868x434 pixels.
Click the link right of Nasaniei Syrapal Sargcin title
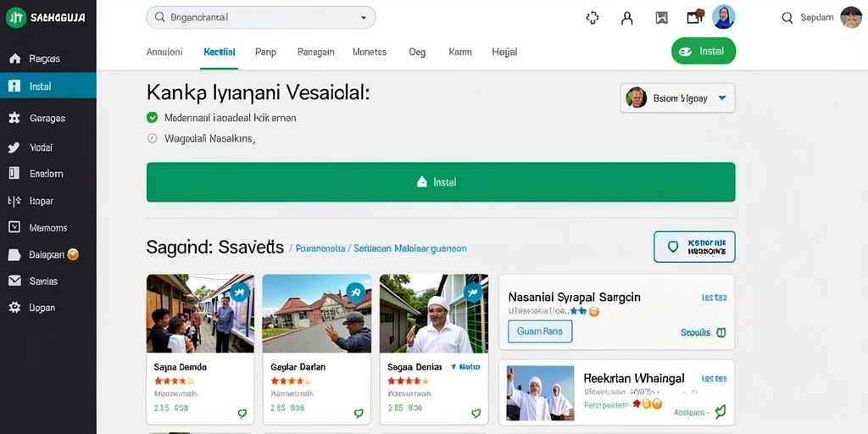coord(714,298)
